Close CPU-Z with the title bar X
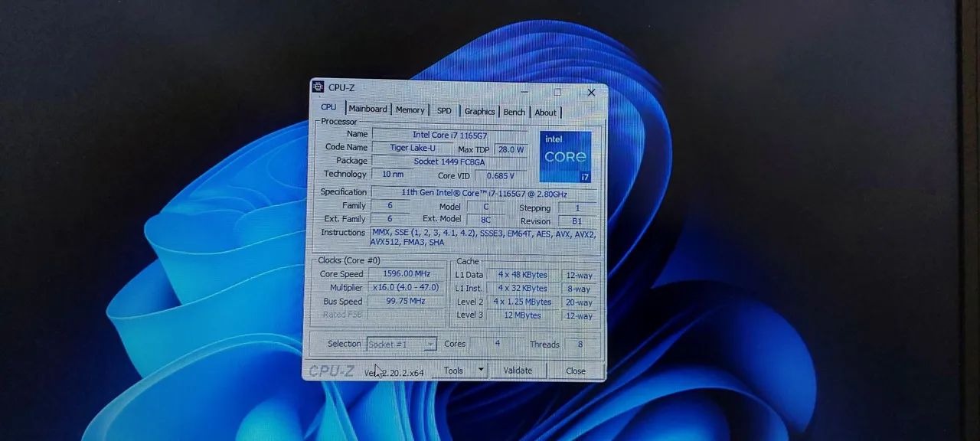The image size is (980, 441). click(x=591, y=93)
